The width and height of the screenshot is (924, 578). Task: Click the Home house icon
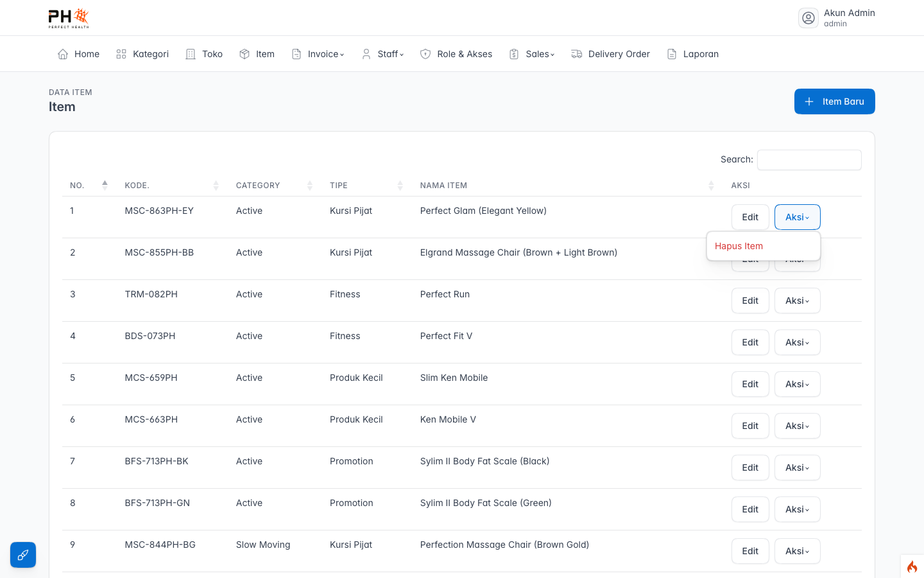[x=63, y=54]
